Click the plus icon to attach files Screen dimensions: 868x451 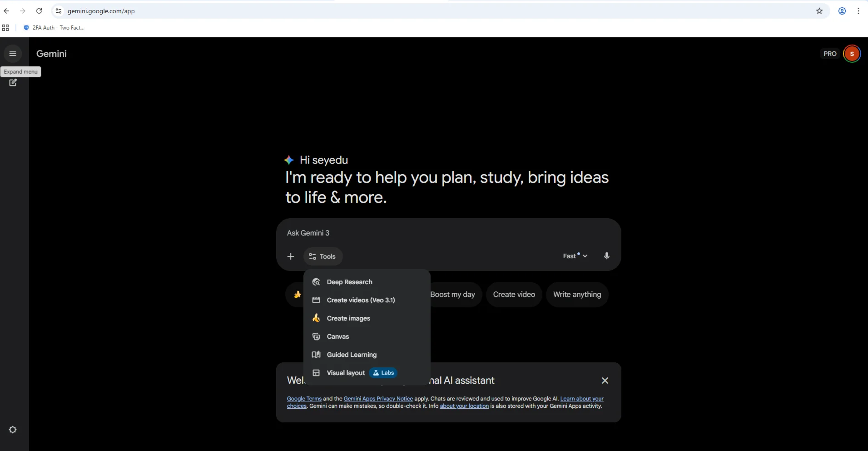(291, 256)
